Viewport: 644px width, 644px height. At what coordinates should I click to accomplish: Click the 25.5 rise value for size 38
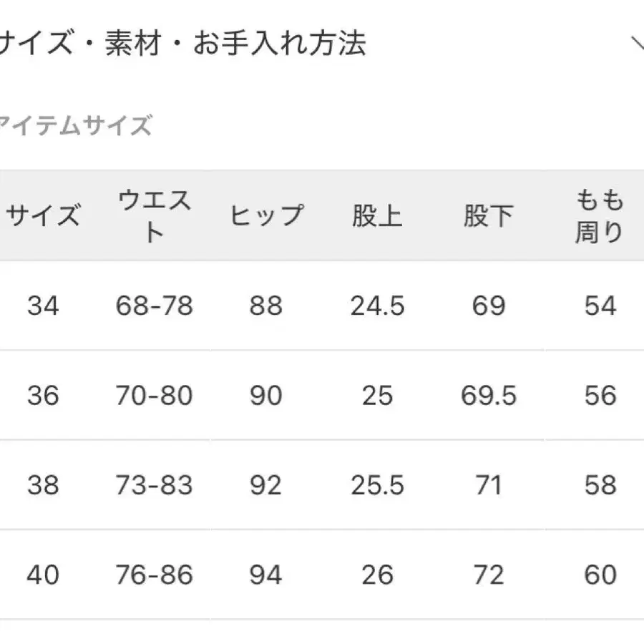(x=377, y=485)
